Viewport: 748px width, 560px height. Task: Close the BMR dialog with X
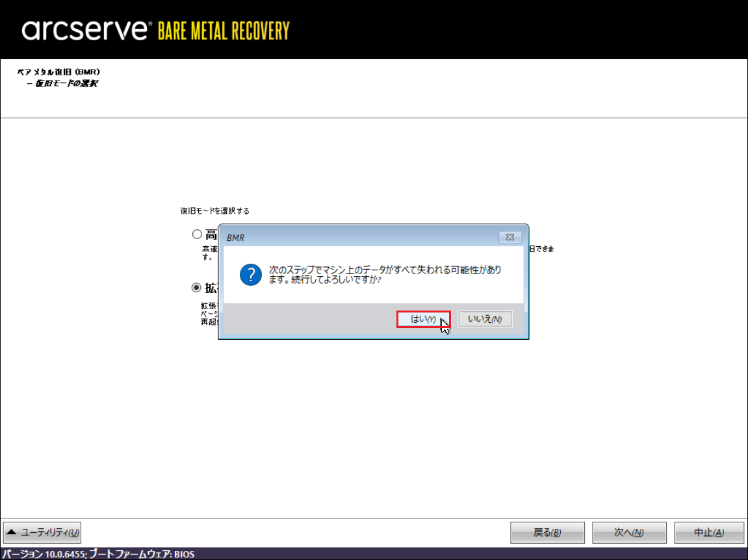click(509, 237)
